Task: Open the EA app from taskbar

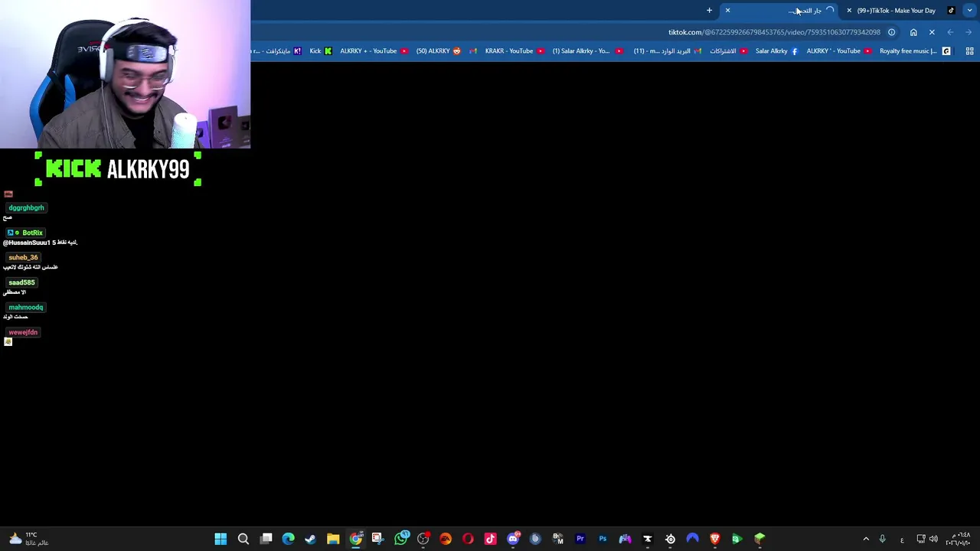Action: (x=446, y=539)
